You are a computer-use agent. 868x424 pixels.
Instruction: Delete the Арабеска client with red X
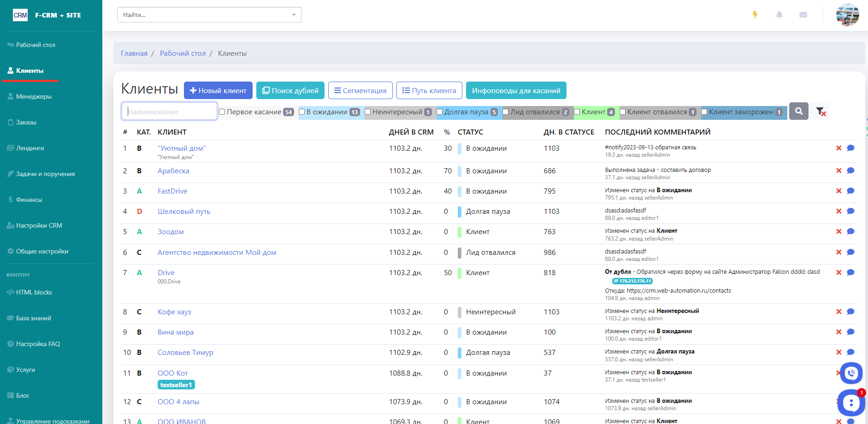point(838,171)
